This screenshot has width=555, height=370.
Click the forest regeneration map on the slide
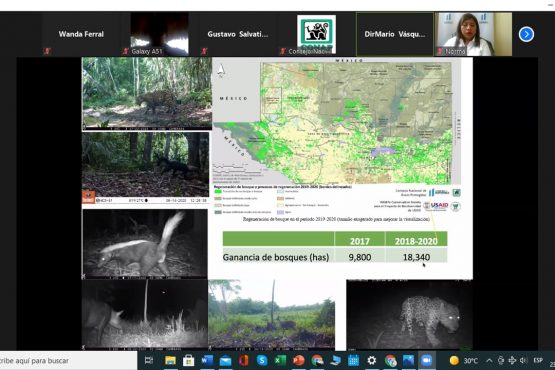point(336,121)
